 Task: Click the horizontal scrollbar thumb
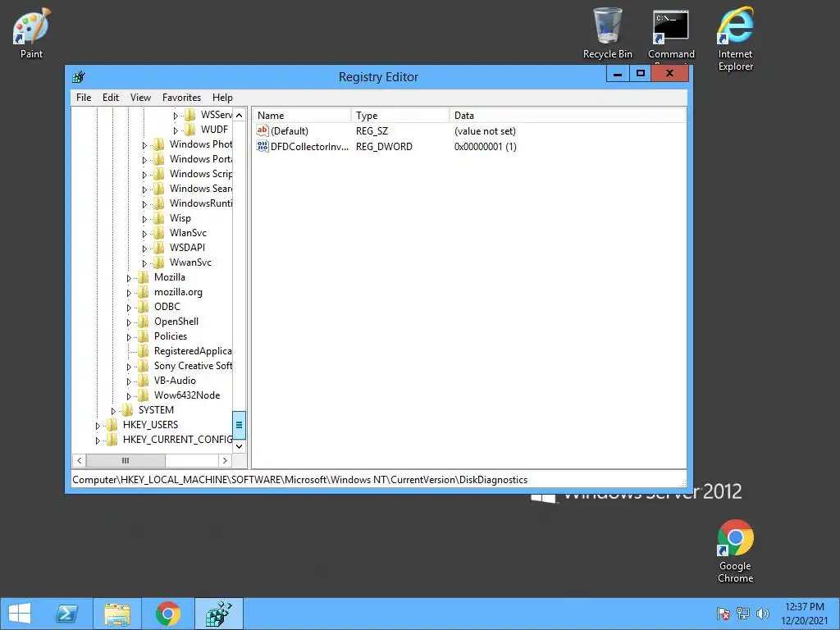[x=126, y=460]
